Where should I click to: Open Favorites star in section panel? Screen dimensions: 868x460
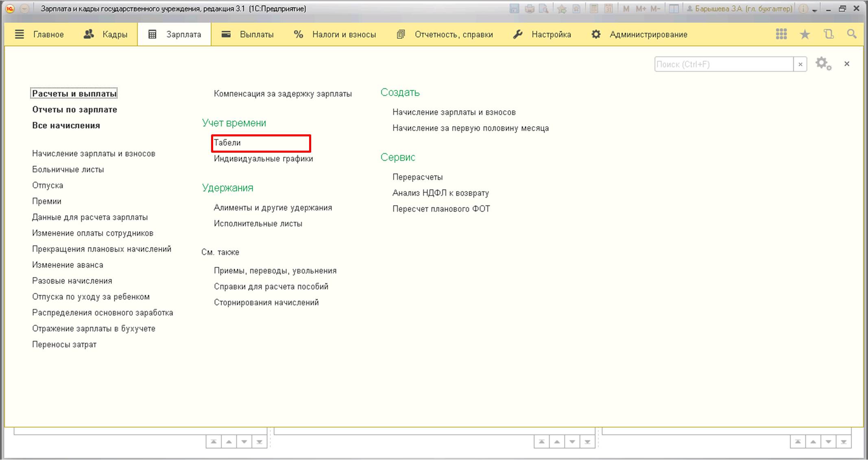(805, 34)
